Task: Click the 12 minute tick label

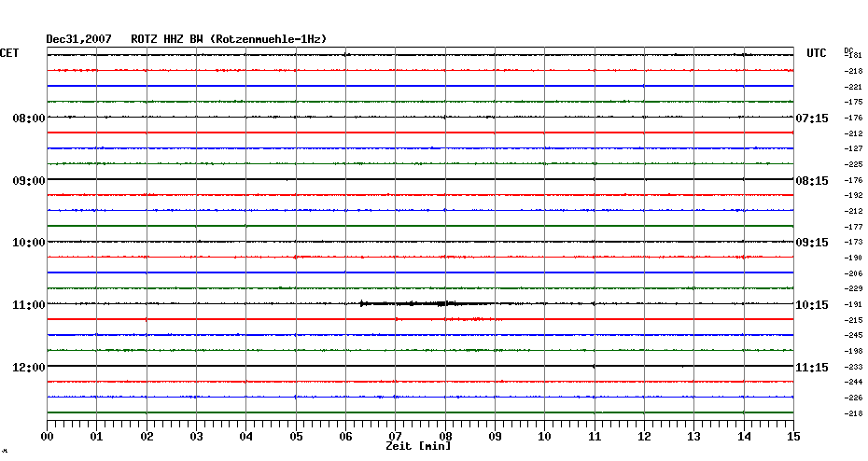Action: pyautogui.click(x=644, y=437)
